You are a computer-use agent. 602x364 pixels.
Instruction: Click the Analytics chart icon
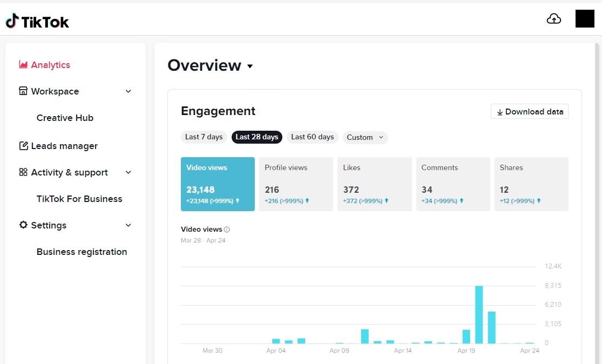coord(23,64)
